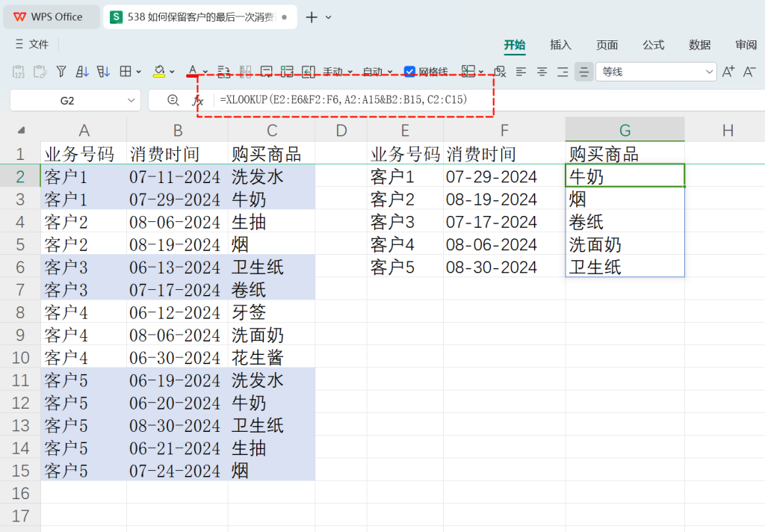Viewport: 765px width, 532px height.
Task: Select cell C10 containing 花生酱
Action: coord(271,357)
